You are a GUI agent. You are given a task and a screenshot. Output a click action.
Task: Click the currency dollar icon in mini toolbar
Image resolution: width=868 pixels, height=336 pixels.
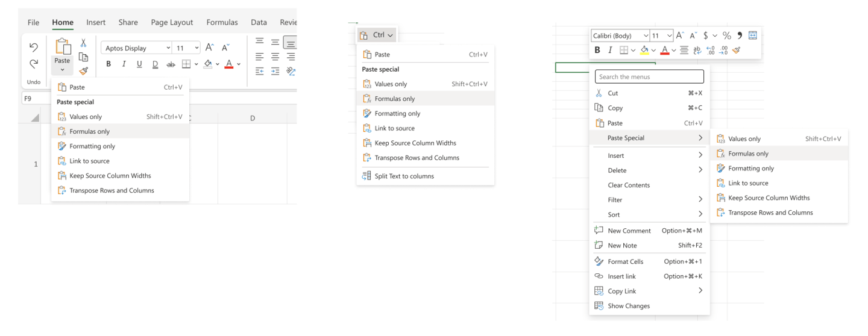(x=706, y=36)
